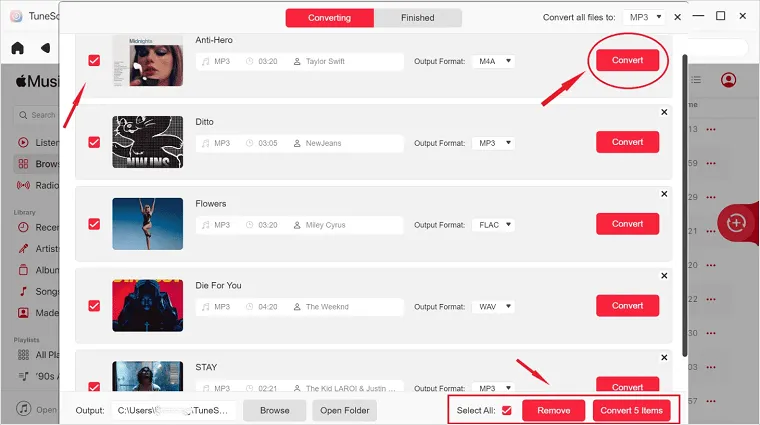This screenshot has width=760, height=425.
Task: Open Anti-Hero output format M4A dropdown
Action: click(x=493, y=61)
